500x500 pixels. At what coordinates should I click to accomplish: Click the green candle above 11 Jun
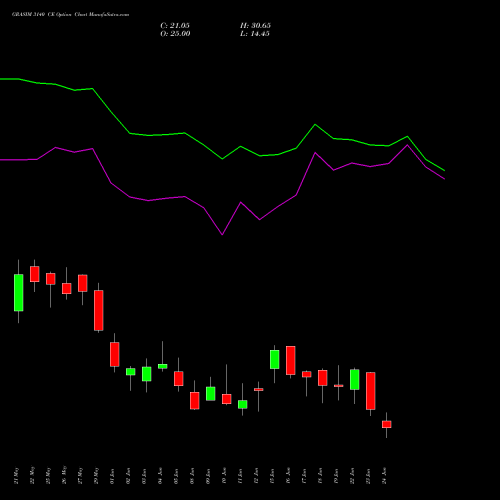pyautogui.click(x=243, y=404)
